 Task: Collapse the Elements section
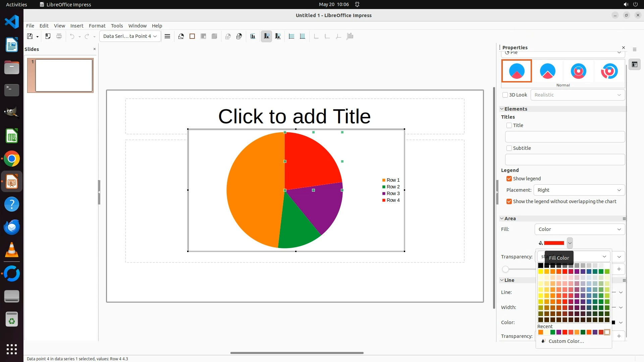pyautogui.click(x=502, y=109)
